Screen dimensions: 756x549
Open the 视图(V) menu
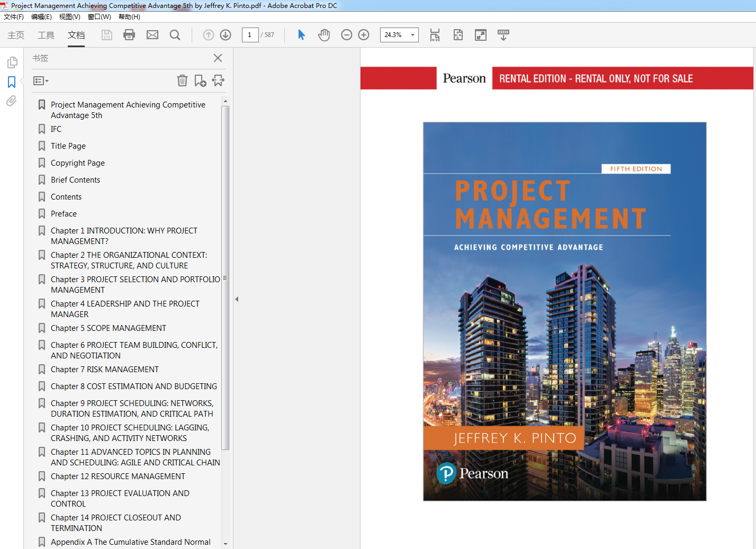[x=69, y=17]
